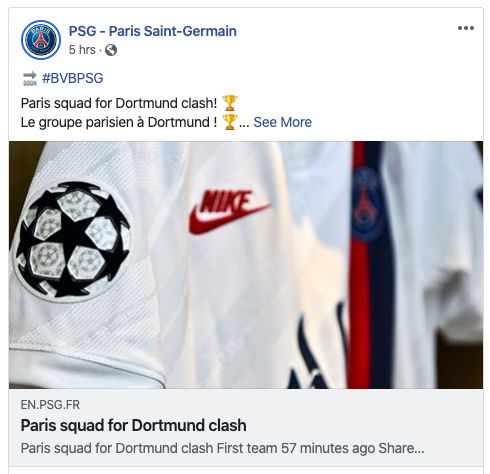Click the trophy emoji after Dortmund clash
Image resolution: width=490 pixels, height=474 pixels.
tap(230, 103)
